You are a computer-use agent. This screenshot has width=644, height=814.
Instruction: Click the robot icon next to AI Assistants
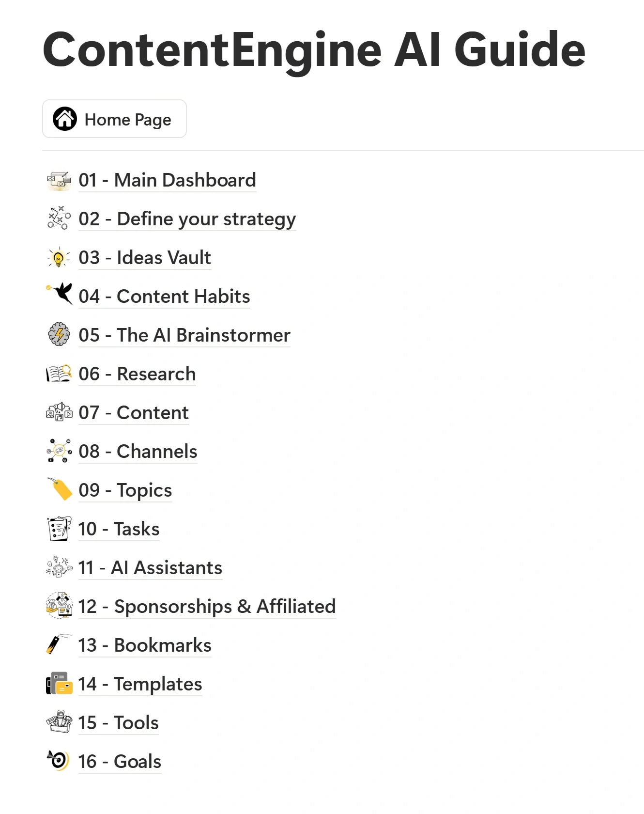tap(59, 567)
